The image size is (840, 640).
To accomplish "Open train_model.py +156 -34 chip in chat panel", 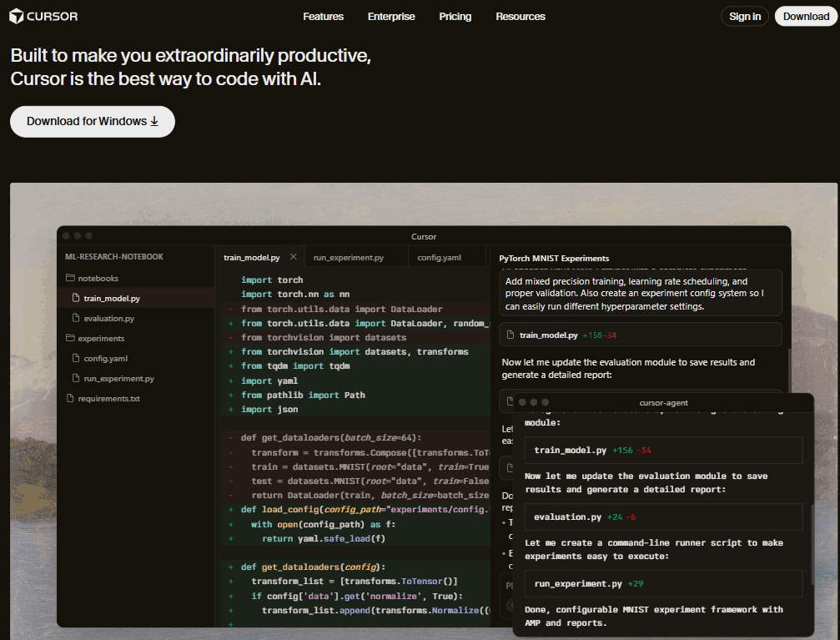I will 640,335.
